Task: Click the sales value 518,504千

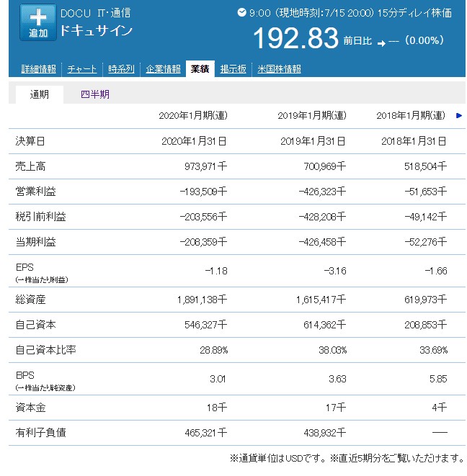Action: pyautogui.click(x=425, y=166)
